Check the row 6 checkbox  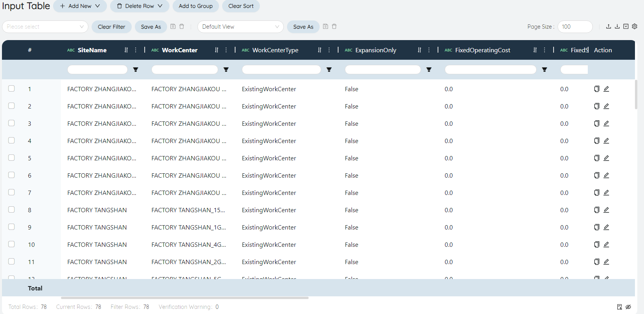point(11,175)
